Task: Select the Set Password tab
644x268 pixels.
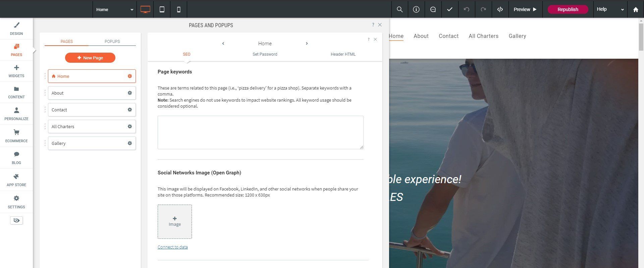Action: point(265,54)
